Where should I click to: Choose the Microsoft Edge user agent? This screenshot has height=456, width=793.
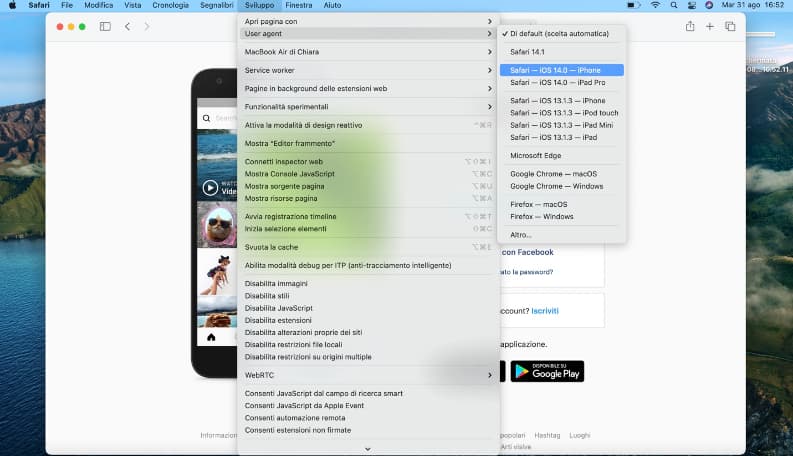pyautogui.click(x=561, y=155)
